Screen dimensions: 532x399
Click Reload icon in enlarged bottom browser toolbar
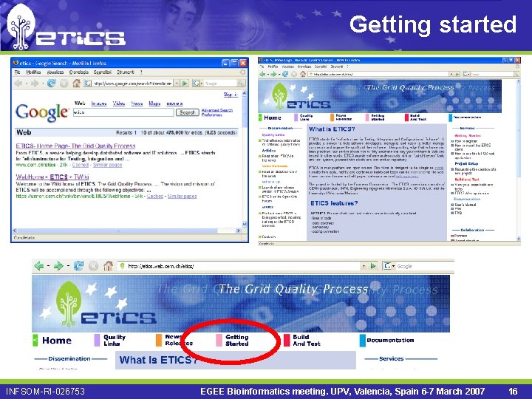click(78, 266)
